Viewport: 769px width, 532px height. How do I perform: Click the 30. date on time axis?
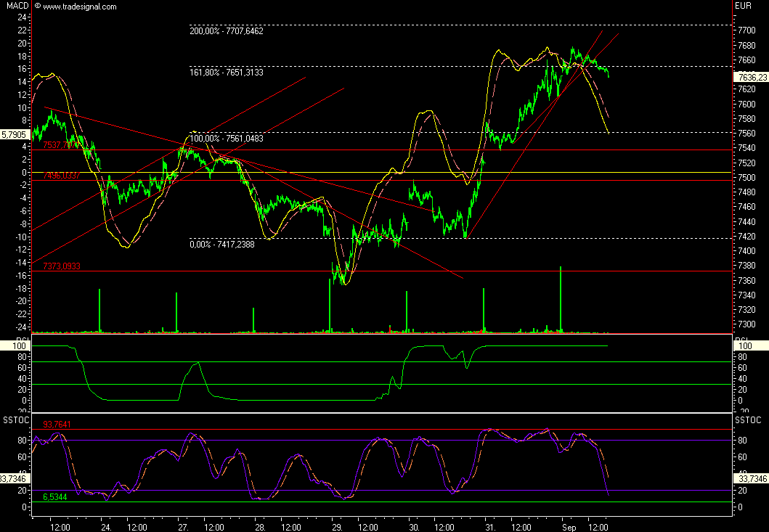[x=414, y=528]
